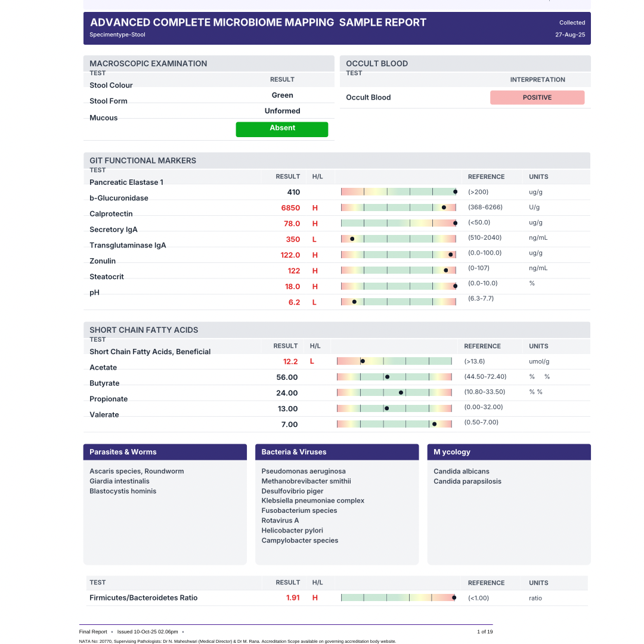644x644 pixels.
Task: Click the collection date '27-Aug-25'
Action: [570, 35]
